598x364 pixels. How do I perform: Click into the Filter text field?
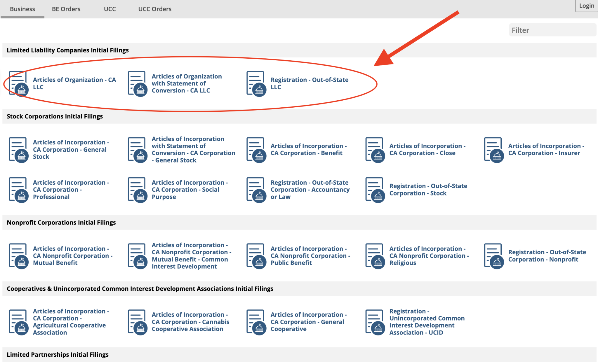coord(552,30)
